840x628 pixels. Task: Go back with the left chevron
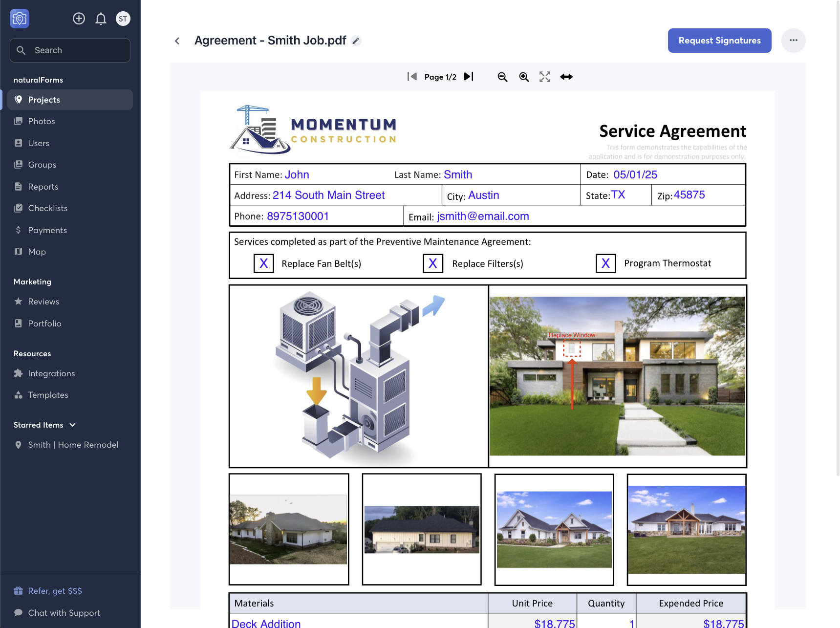tap(177, 41)
